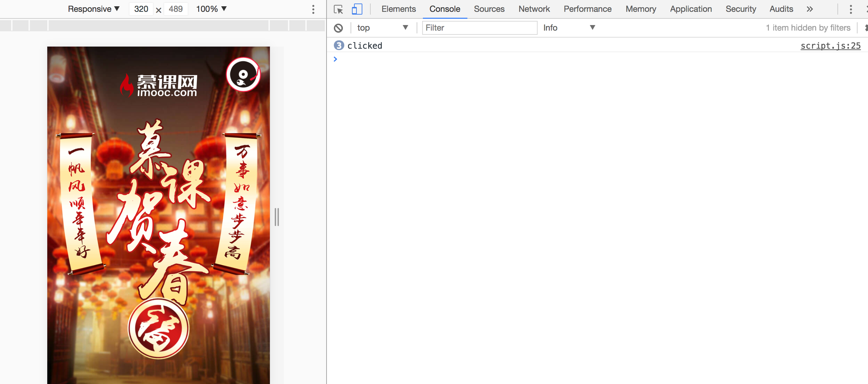Viewport: 868px width, 384px height.
Task: Click the clicked log message text
Action: (x=365, y=46)
